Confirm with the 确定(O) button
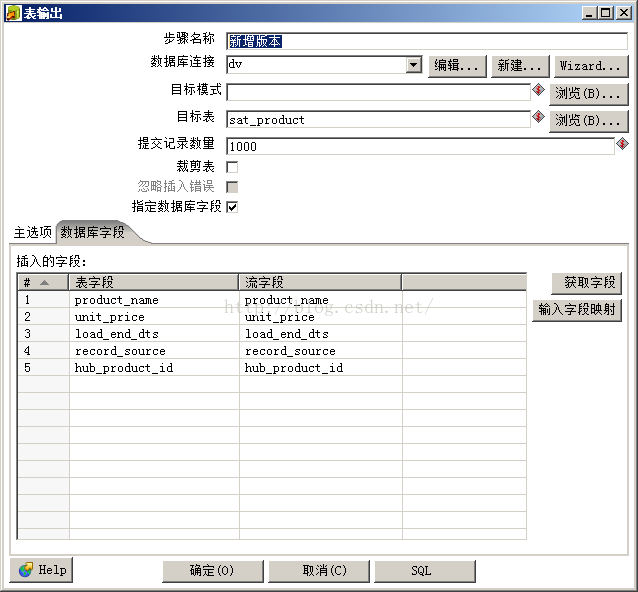The height and width of the screenshot is (592, 638). tap(212, 570)
